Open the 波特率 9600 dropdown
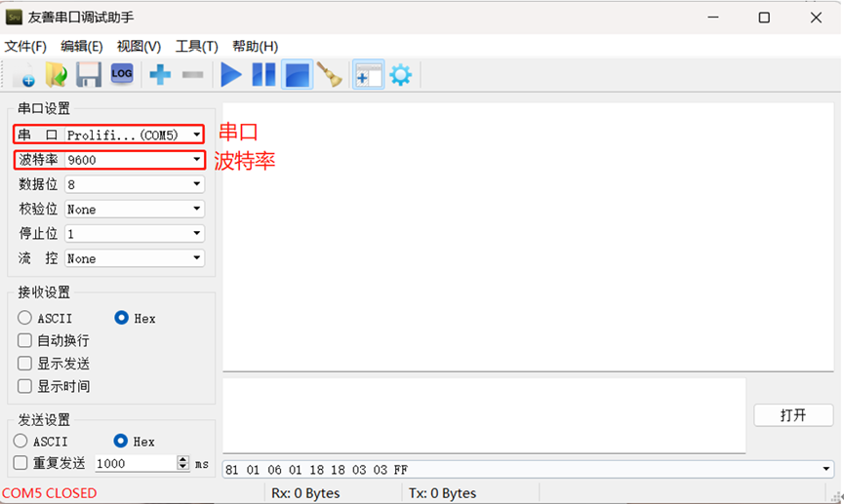Screen dimensions: 844x504 pos(134,160)
